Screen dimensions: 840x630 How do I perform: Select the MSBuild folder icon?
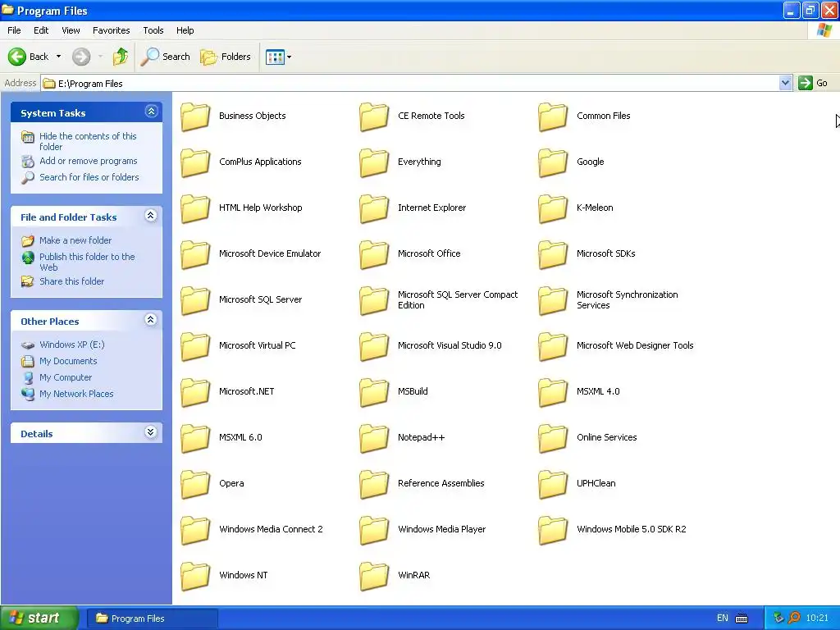point(374,393)
